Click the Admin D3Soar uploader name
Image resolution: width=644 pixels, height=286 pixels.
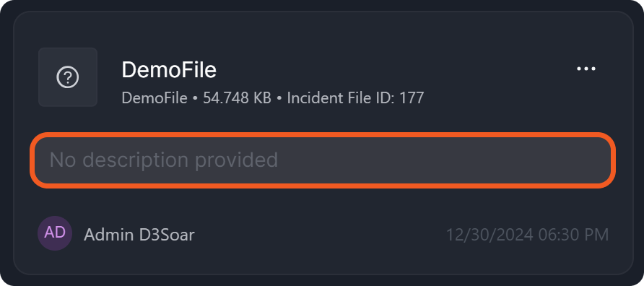click(139, 235)
